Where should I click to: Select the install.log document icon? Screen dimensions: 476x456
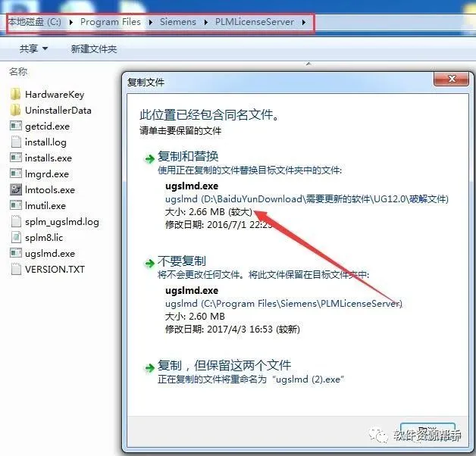coord(15,142)
